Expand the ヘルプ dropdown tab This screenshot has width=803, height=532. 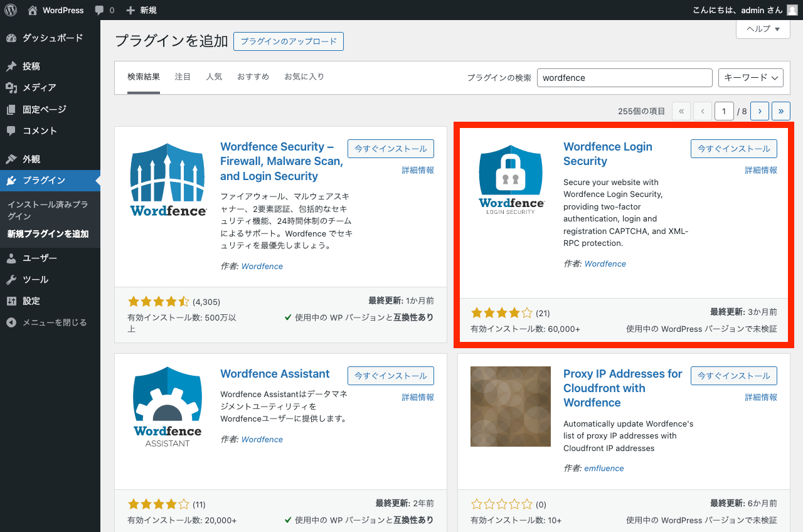(x=763, y=29)
